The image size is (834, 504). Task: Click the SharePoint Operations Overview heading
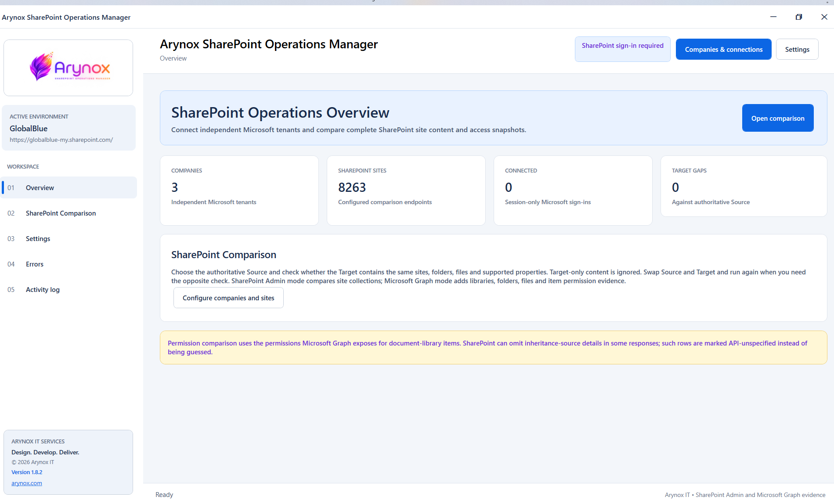pos(280,112)
